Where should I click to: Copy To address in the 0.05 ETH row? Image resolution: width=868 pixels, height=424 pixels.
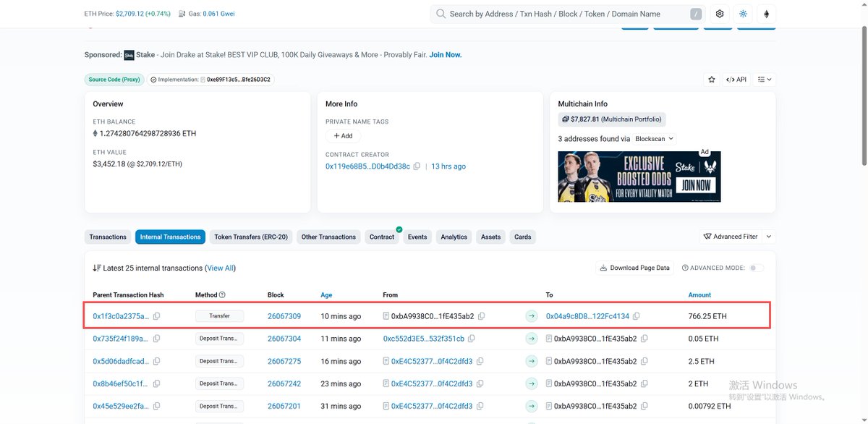(644, 339)
